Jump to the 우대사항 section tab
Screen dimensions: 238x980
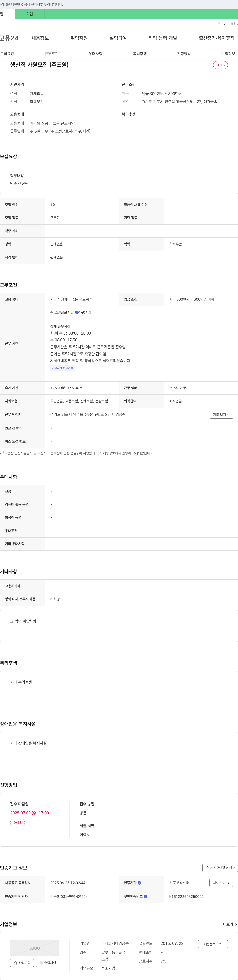coord(96,54)
